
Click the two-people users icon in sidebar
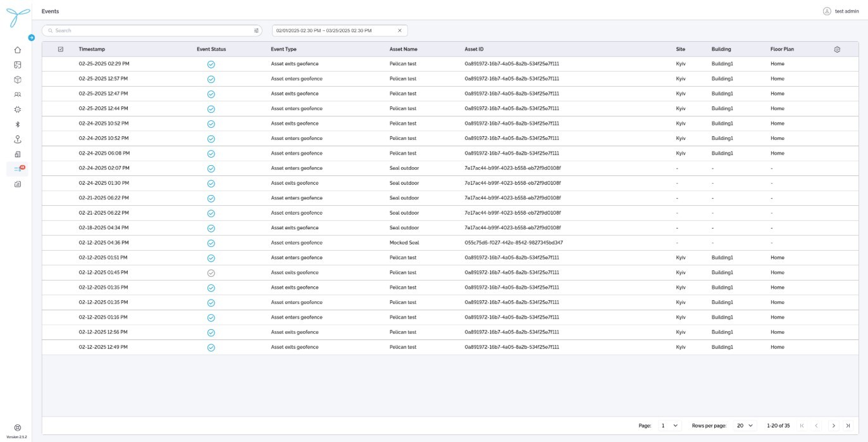coord(18,95)
